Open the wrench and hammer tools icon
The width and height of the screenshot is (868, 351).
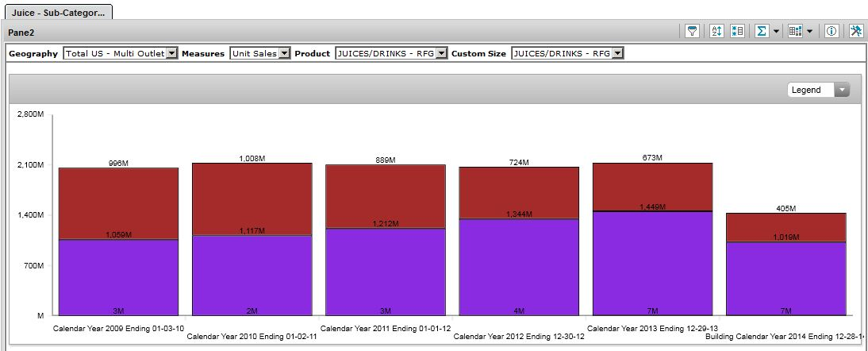click(x=855, y=31)
